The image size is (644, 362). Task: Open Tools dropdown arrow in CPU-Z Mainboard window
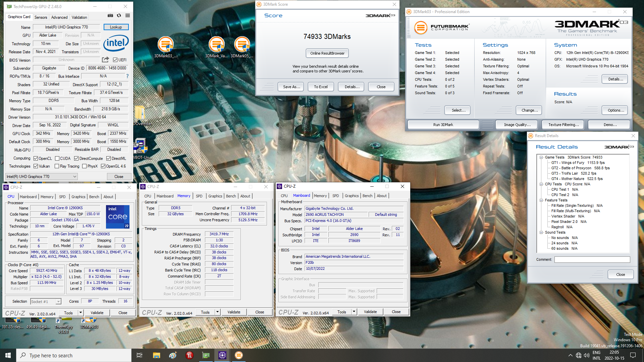pyautogui.click(x=354, y=312)
